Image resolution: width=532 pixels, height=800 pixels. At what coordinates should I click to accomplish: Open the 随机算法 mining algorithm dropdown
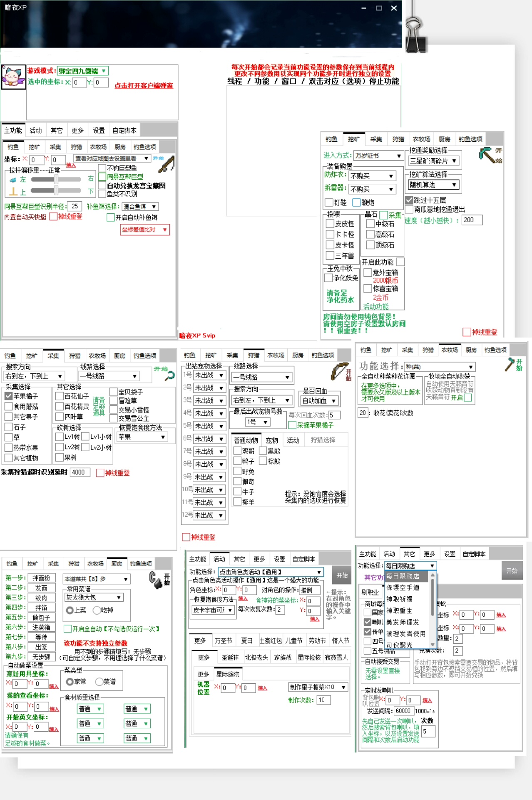(x=434, y=185)
